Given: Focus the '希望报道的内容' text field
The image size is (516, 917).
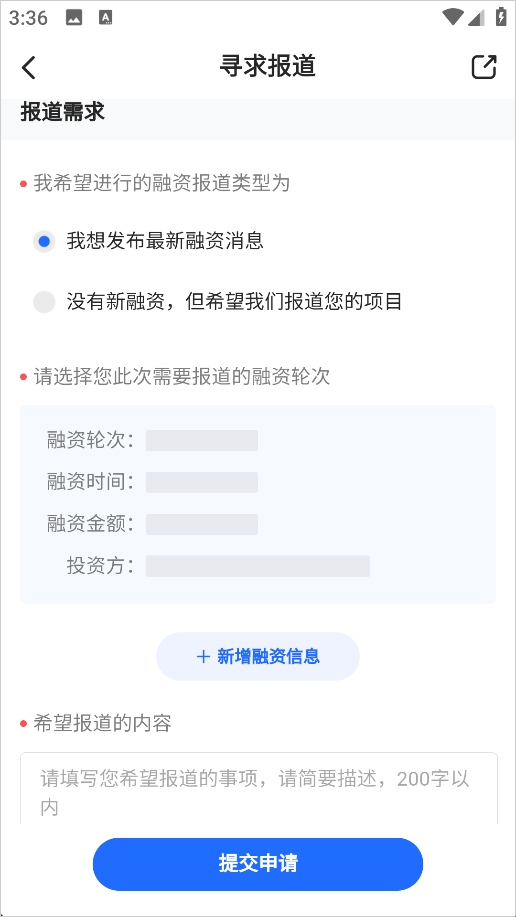Looking at the screenshot, I should (259, 788).
